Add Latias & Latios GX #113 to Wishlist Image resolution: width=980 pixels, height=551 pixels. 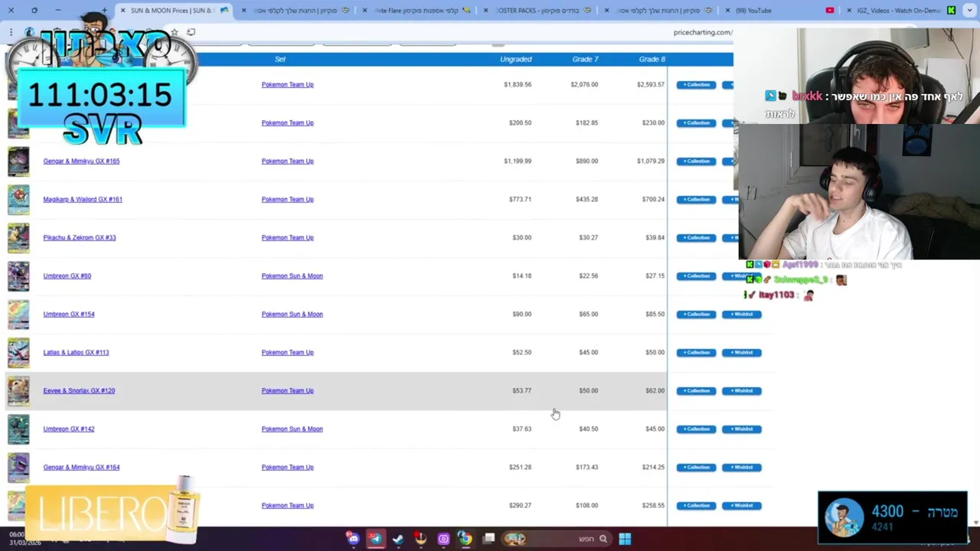point(741,352)
